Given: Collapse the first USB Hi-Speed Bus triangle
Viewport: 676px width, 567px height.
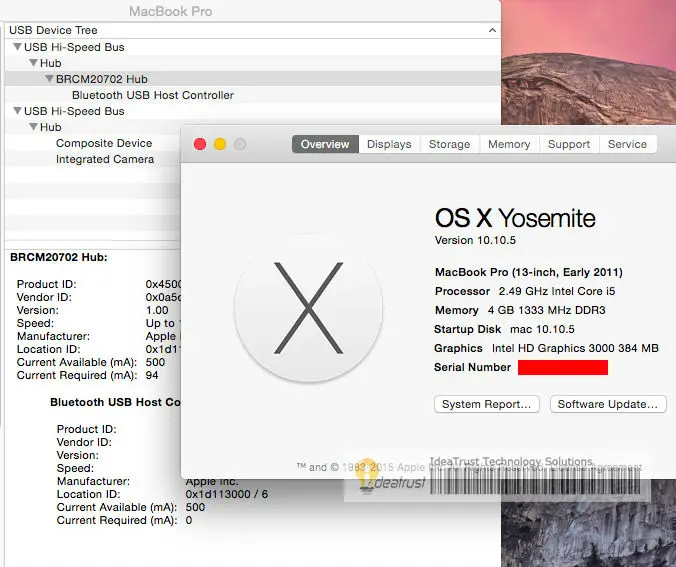Looking at the screenshot, I should 17,47.
